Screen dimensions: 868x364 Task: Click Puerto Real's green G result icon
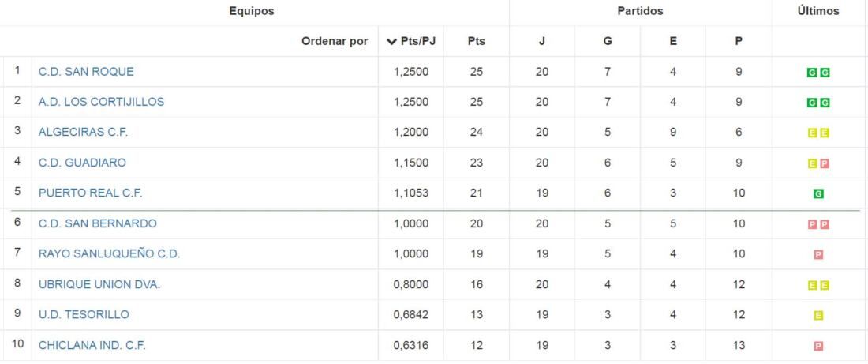[818, 194]
